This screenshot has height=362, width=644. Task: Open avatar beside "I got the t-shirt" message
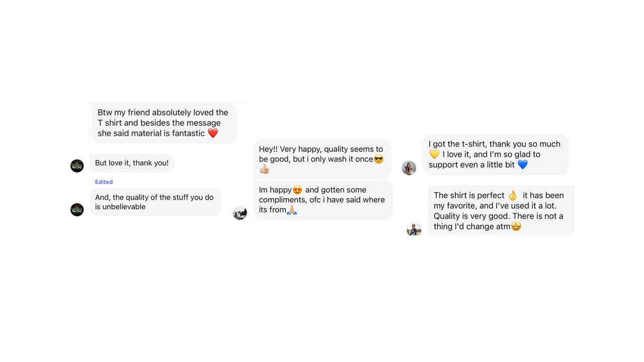[x=409, y=168]
